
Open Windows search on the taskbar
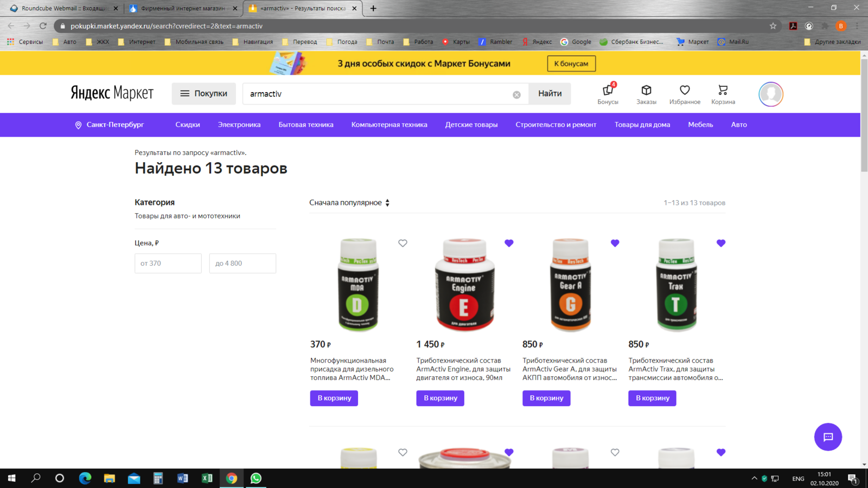pos(36,478)
